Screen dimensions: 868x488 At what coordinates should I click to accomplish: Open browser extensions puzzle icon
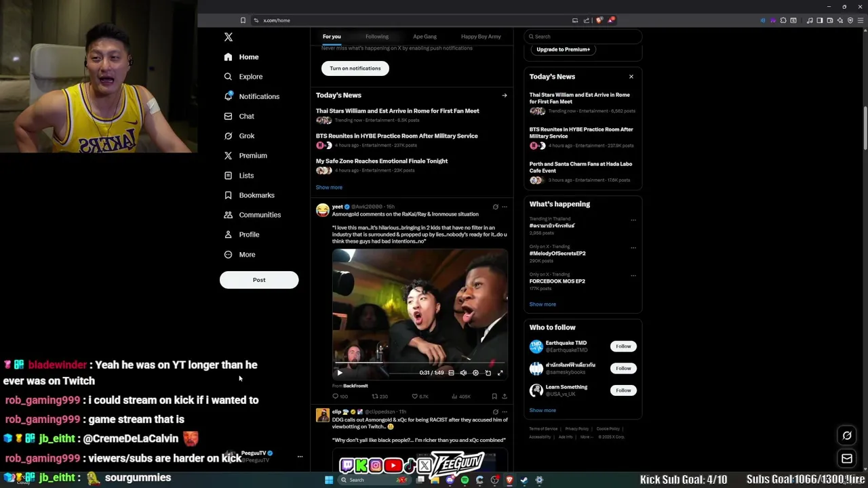click(783, 20)
